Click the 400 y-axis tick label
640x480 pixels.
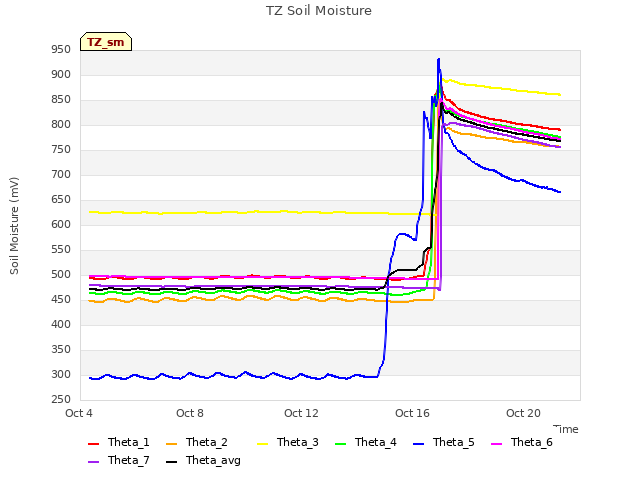[61, 324]
